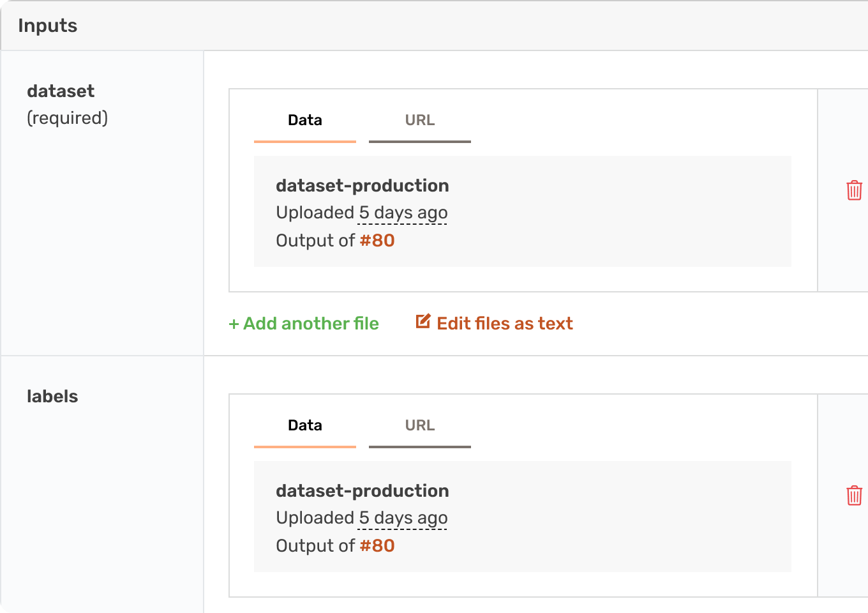Select the Data tab in the dataset input
This screenshot has height=613, width=868.
click(x=305, y=121)
